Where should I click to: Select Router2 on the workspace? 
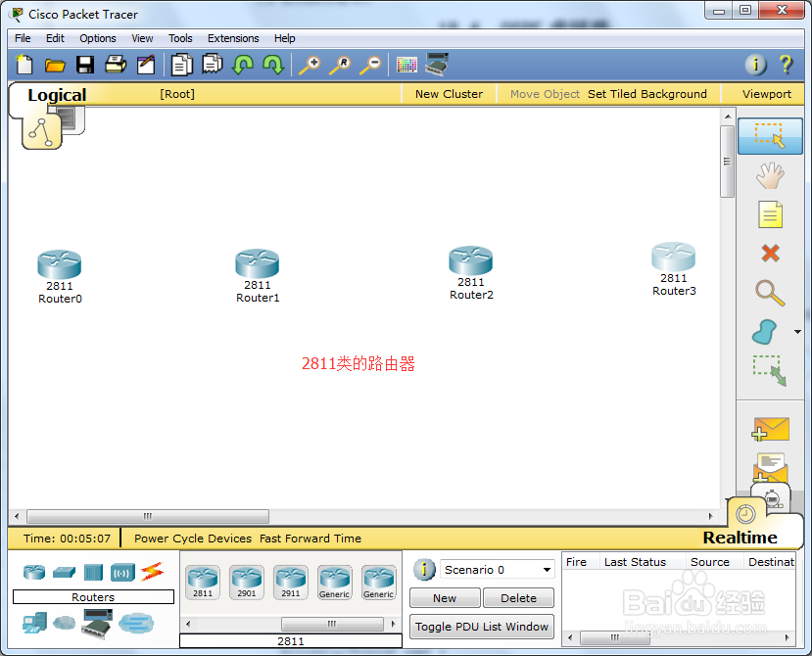[x=471, y=260]
